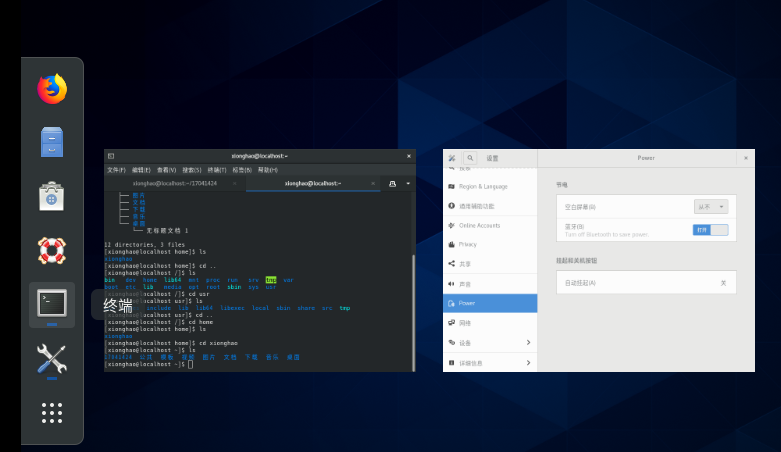Click 'Turn off Bluetooth to save power.' text
Viewport: 781px width, 452px height.
click(x=607, y=234)
